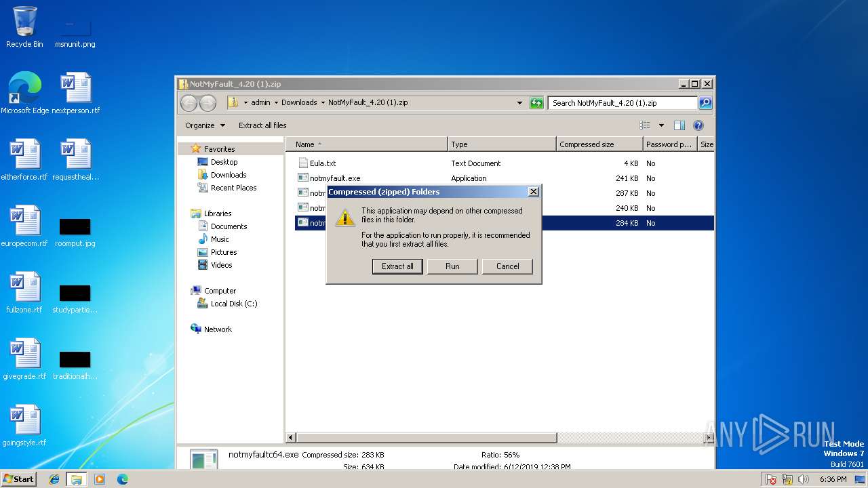868x488 pixels.
Task: Open Internet Explorer from taskbar
Action: pos(54,479)
